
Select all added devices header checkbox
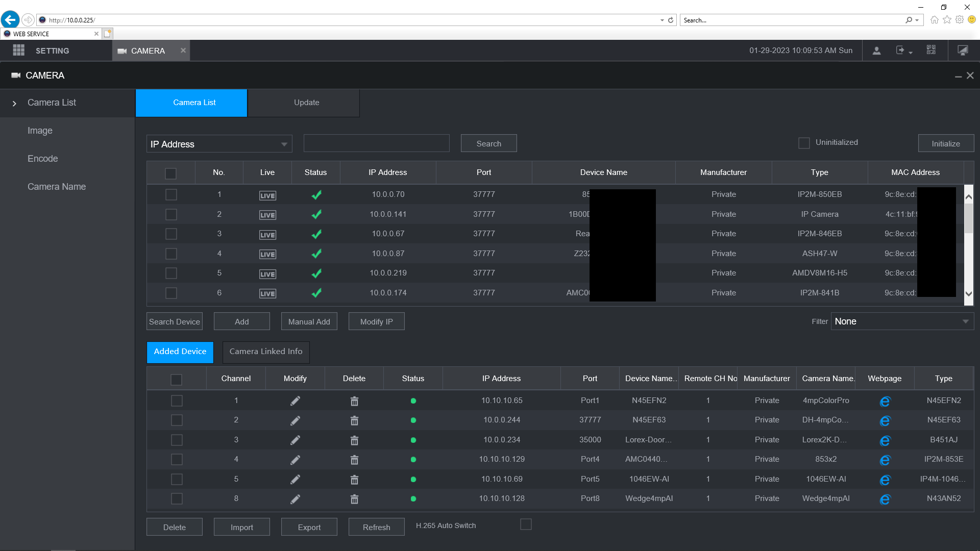[176, 380]
